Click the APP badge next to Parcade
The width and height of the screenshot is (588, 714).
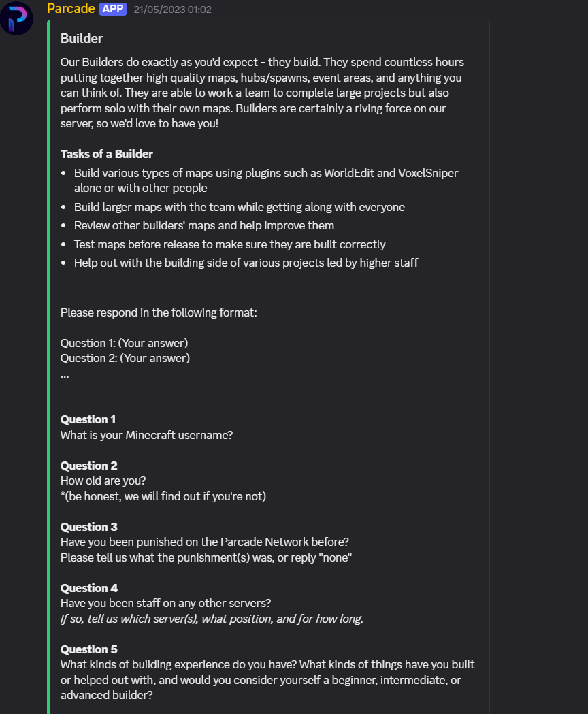click(x=113, y=10)
